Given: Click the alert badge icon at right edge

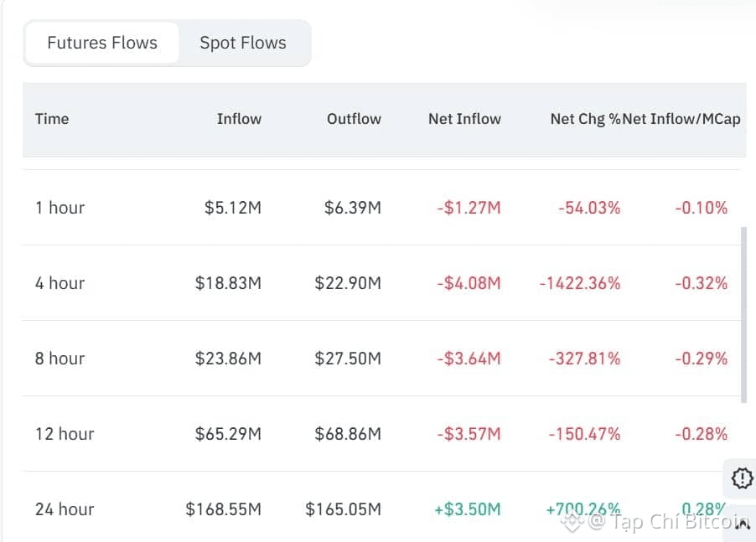Looking at the screenshot, I should click(742, 478).
